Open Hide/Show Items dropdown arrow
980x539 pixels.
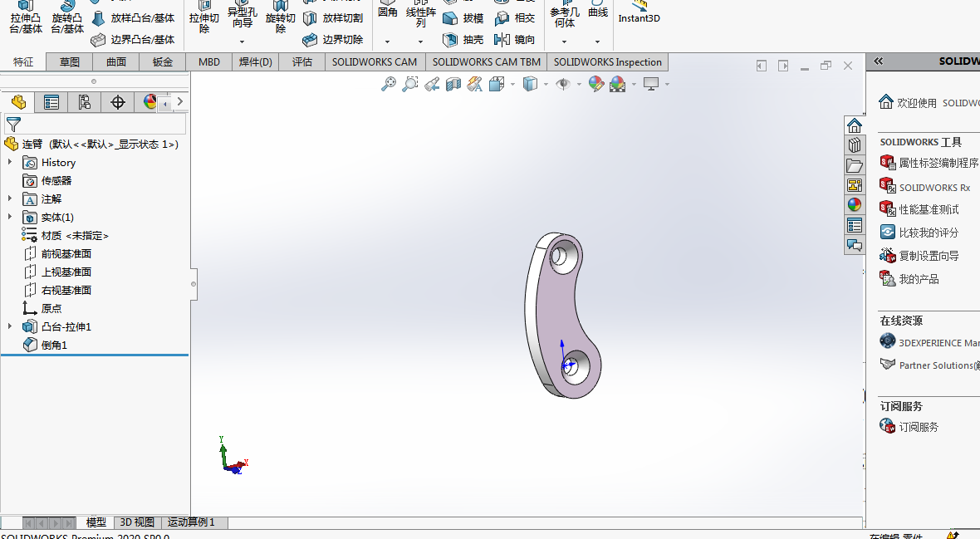pyautogui.click(x=579, y=84)
